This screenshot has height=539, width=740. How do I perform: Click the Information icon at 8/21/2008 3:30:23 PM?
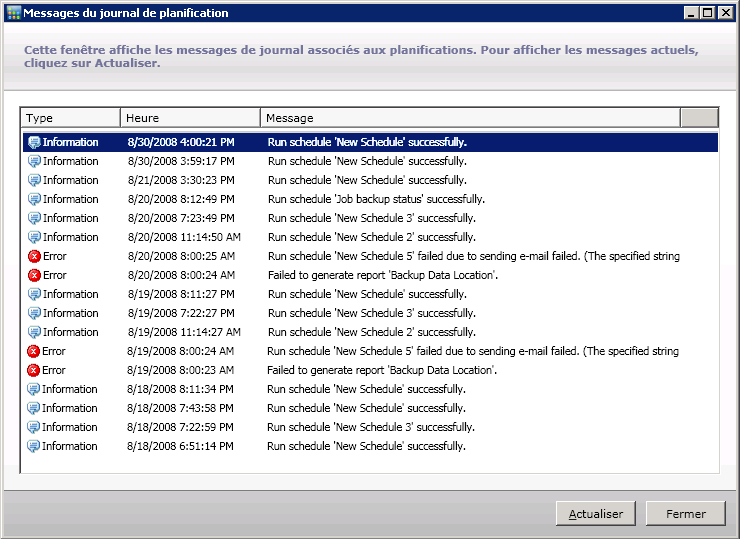34,180
